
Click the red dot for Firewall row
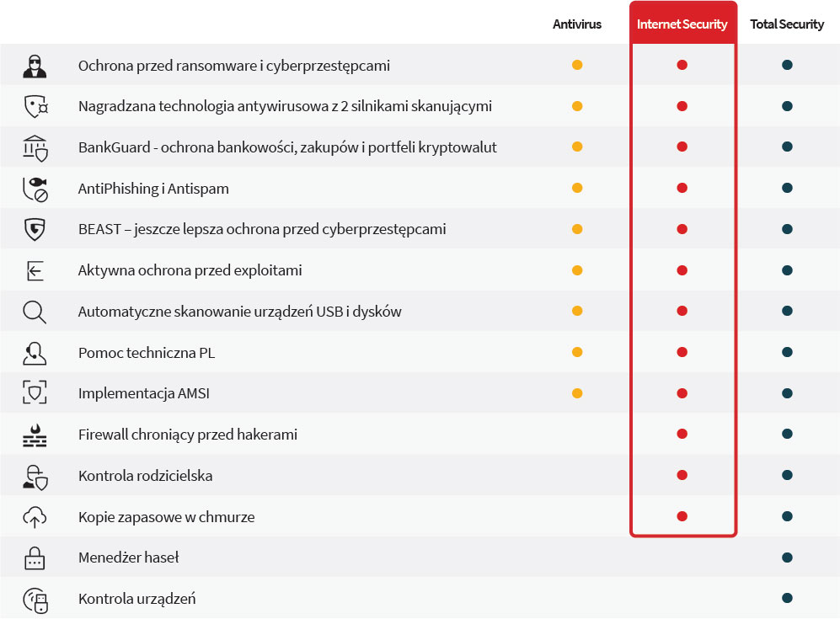coord(682,435)
